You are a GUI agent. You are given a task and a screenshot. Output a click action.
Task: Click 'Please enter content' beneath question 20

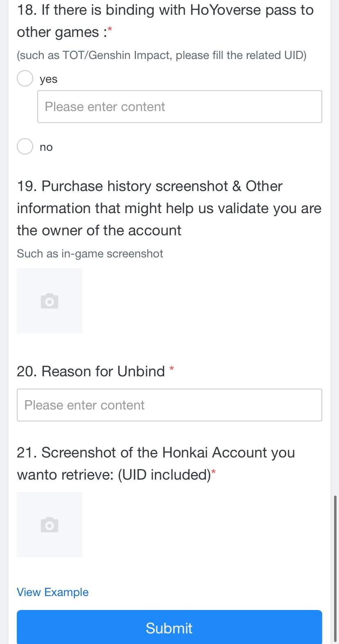tap(169, 405)
